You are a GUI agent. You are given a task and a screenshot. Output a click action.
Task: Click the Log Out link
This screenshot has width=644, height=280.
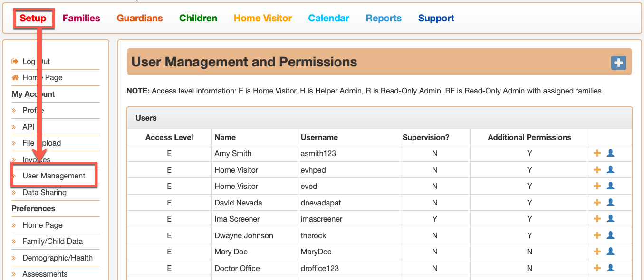(36, 61)
